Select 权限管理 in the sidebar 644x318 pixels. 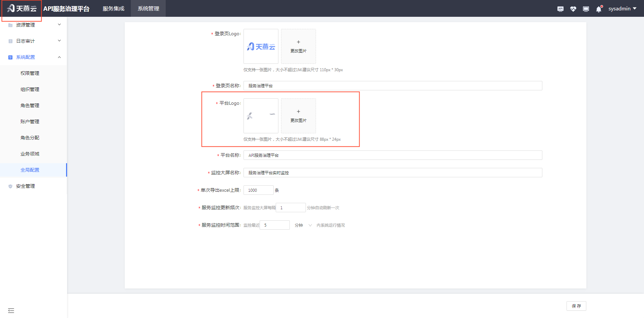click(30, 73)
